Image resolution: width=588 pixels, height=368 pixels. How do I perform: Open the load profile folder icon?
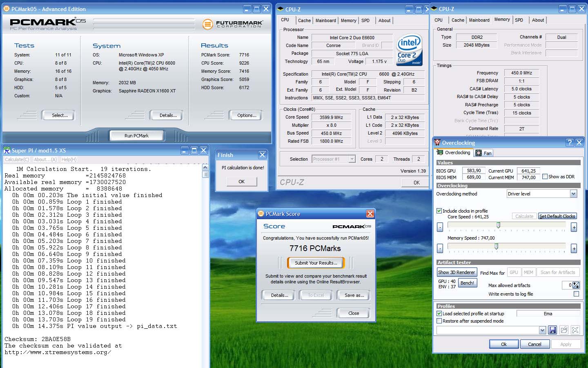point(564,330)
